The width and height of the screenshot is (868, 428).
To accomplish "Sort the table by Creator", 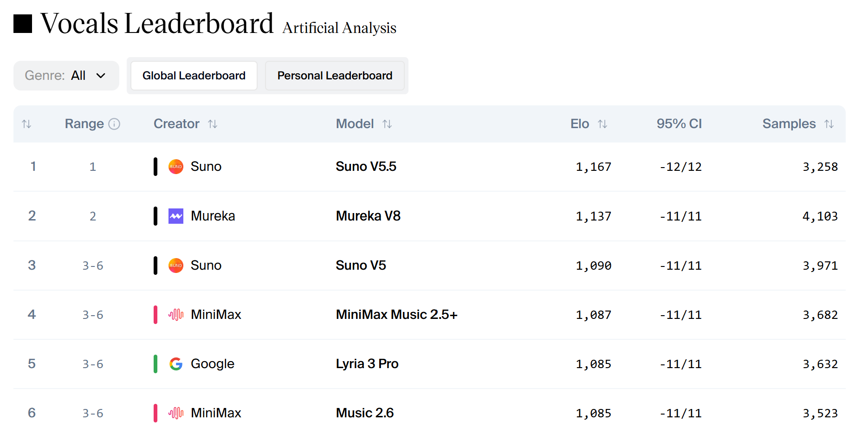I will (x=213, y=124).
